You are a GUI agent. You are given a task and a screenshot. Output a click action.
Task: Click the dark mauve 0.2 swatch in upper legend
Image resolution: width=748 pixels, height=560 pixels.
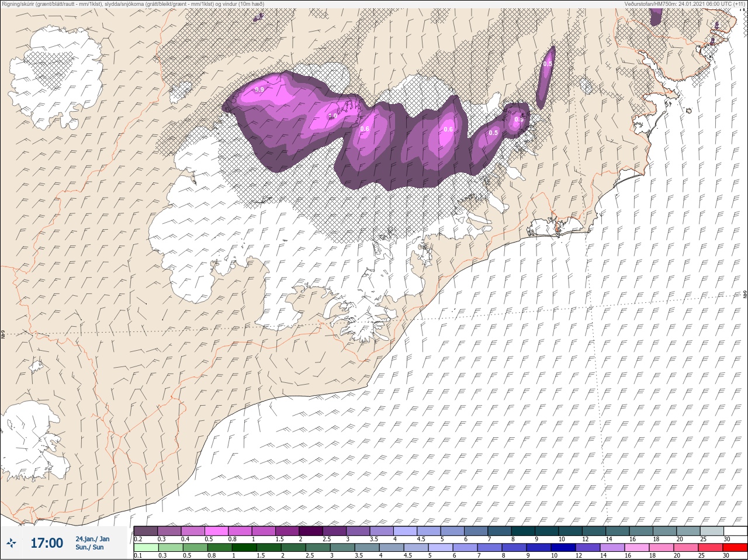[146, 531]
